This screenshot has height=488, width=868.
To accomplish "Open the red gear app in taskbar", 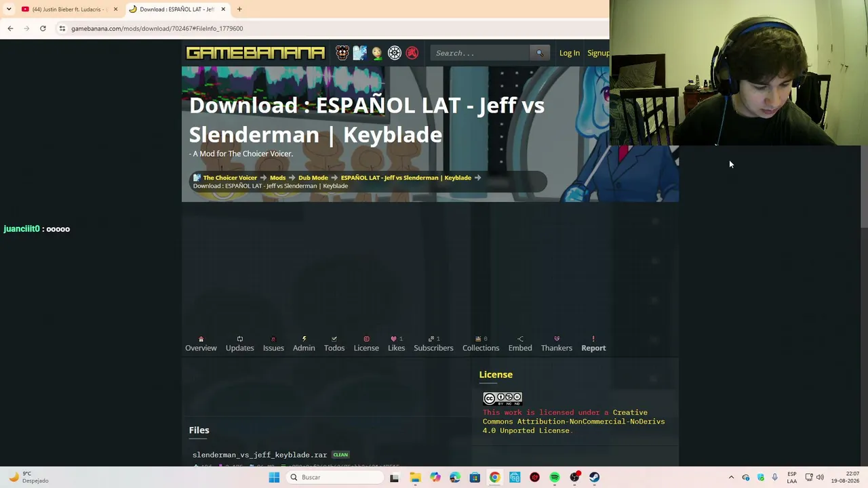I will tap(534, 477).
